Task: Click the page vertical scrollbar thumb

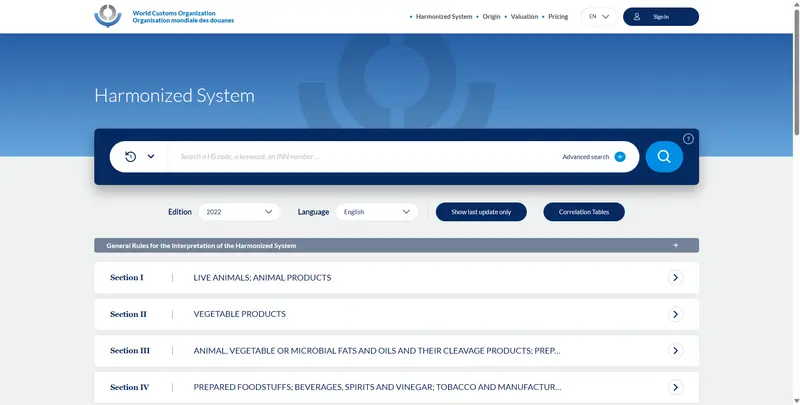Action: tap(796, 71)
